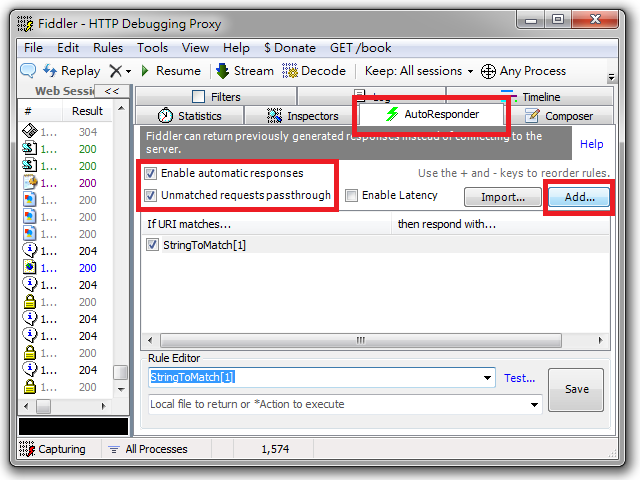Expand the toolbar overflow arrow
Image resolution: width=640 pixels, height=480 pixels.
pyautogui.click(x=611, y=77)
